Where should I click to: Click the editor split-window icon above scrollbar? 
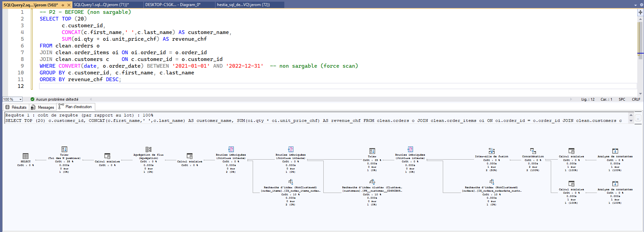[640, 12]
